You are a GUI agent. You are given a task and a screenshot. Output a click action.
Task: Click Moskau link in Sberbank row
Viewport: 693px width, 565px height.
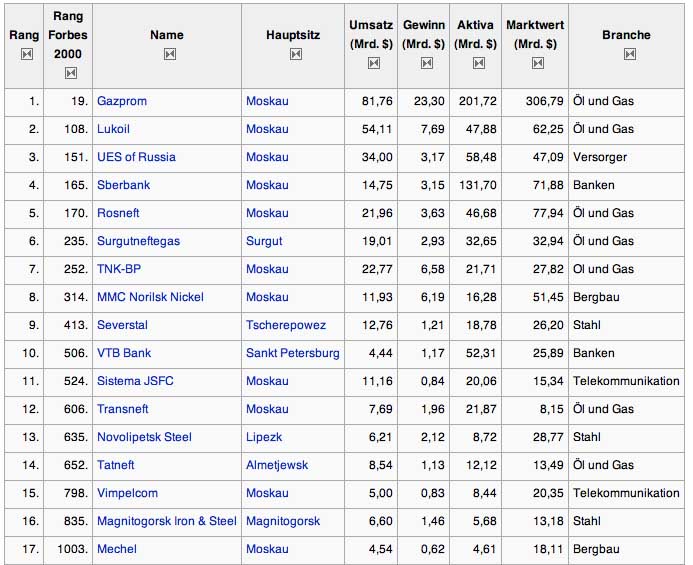[267, 185]
